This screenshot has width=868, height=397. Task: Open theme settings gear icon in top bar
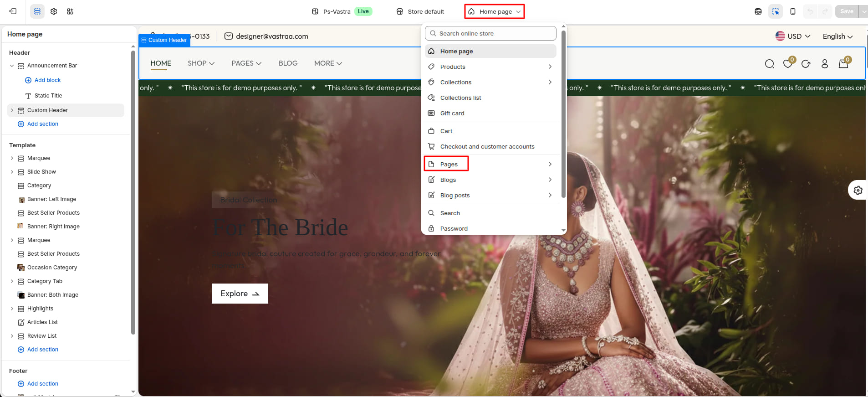tap(54, 11)
